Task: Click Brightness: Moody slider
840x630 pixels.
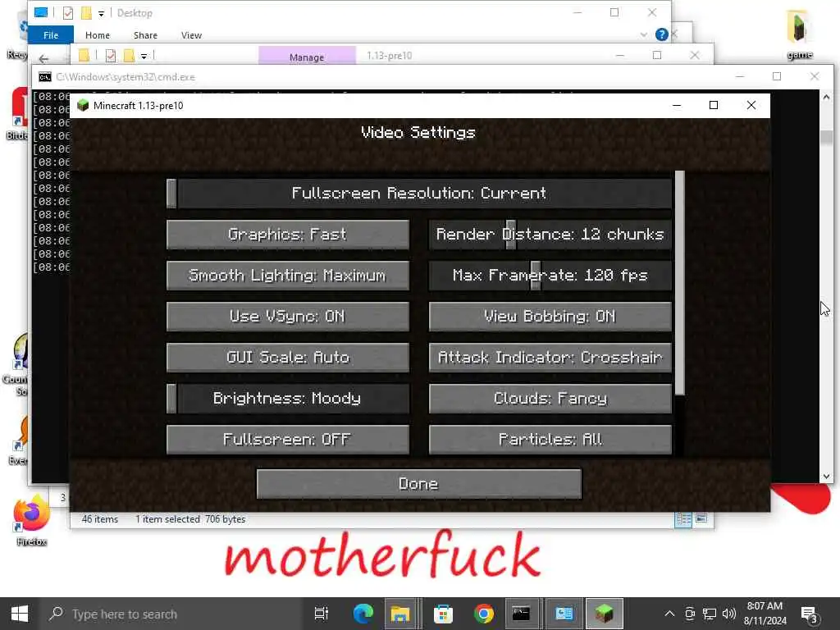Action: click(x=288, y=399)
